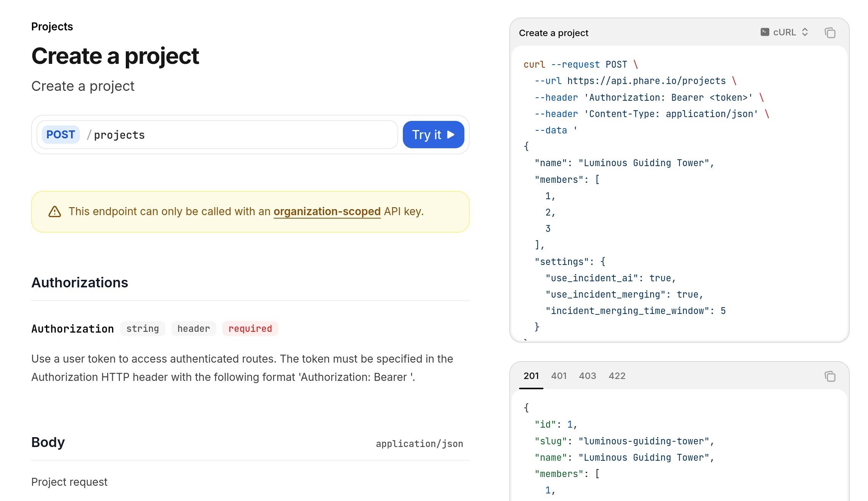Screen dimensions: 868x501
Task: Select the required badge next to Authorization
Action: [250, 328]
